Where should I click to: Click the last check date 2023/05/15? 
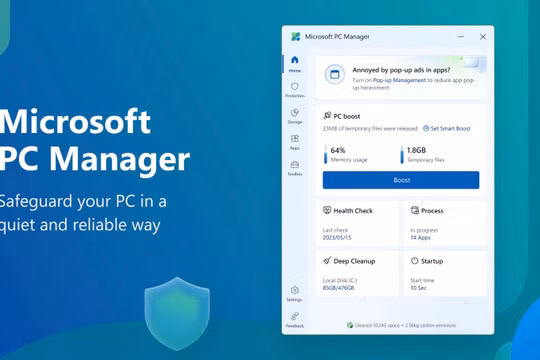pyautogui.click(x=337, y=238)
